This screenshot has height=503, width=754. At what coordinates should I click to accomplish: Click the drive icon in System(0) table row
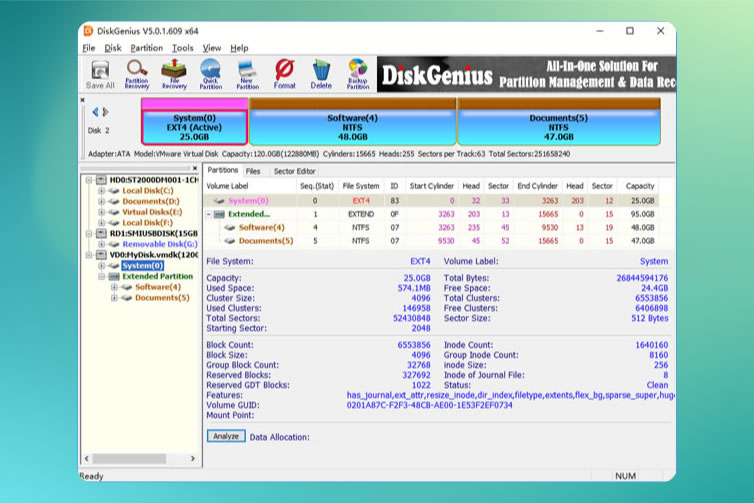[x=219, y=201]
